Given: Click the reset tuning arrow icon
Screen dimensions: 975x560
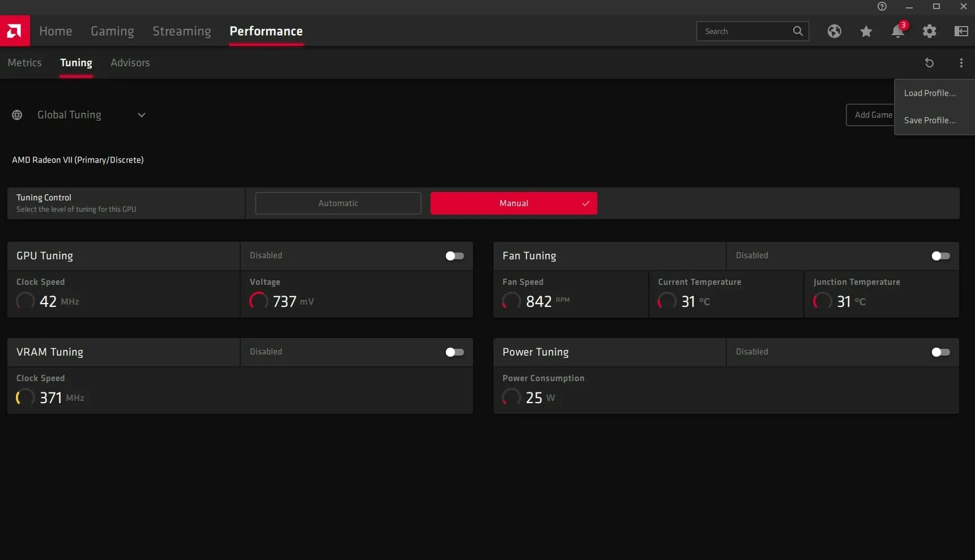Looking at the screenshot, I should (930, 63).
